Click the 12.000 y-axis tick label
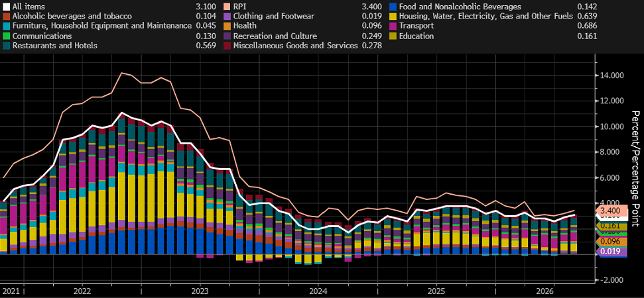 pos(612,101)
